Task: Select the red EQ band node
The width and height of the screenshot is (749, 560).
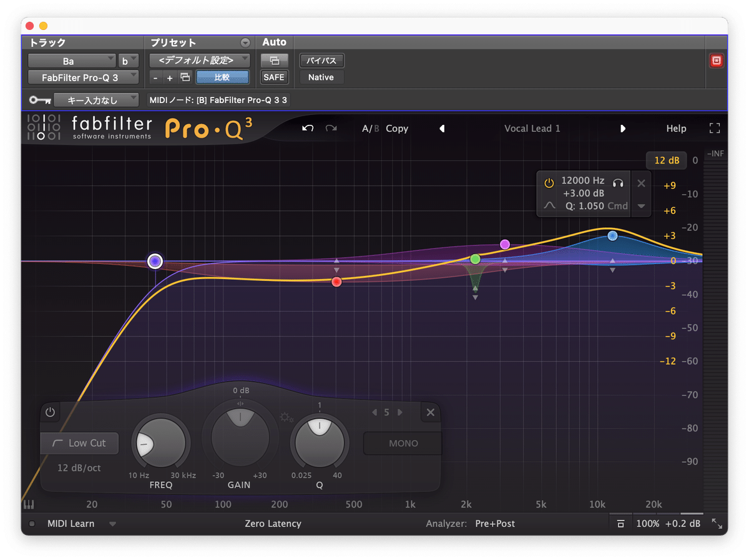Action: 337,282
